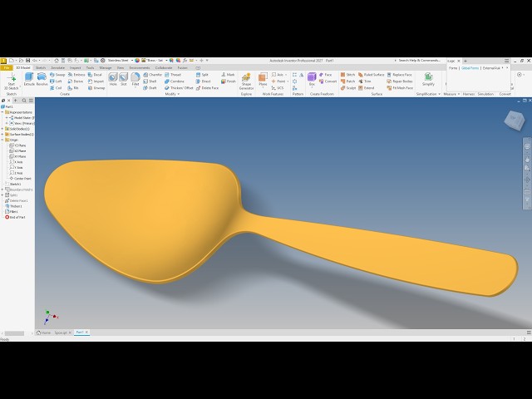Expand the Boundary Patch feature

pos(2,190)
